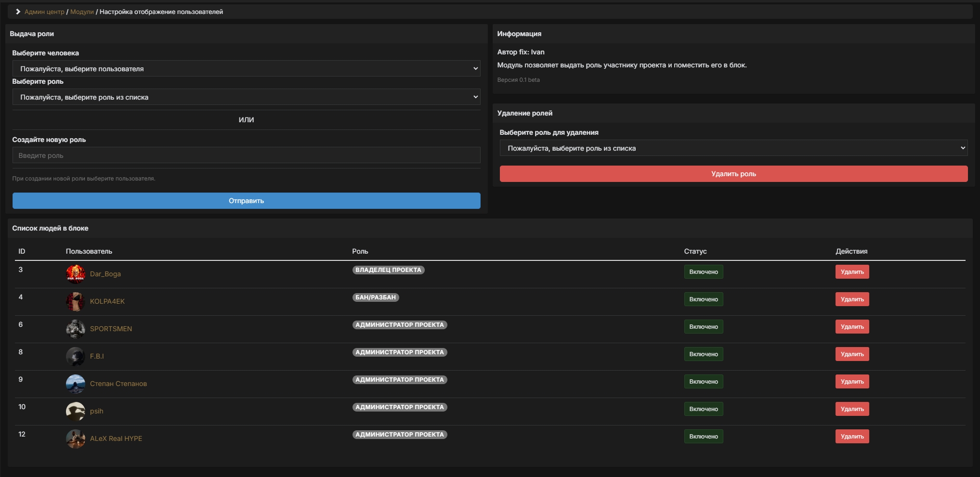Open the role selection dropdown
This screenshot has height=477, width=980.
click(x=246, y=97)
